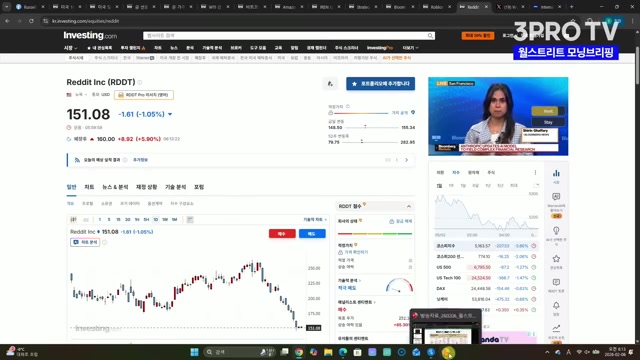Open the 기술적 분석 navigation menu item

click(x=212, y=48)
